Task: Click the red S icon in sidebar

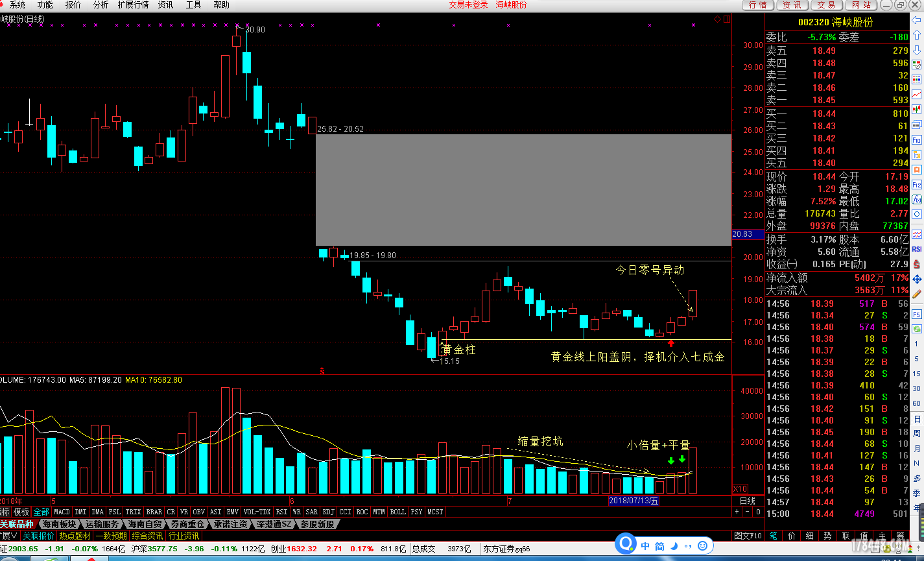Action: tap(916, 264)
